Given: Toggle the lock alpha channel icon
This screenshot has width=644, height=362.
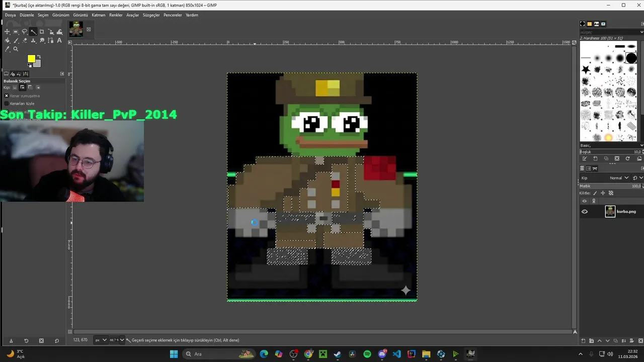Looking at the screenshot, I should [x=611, y=193].
